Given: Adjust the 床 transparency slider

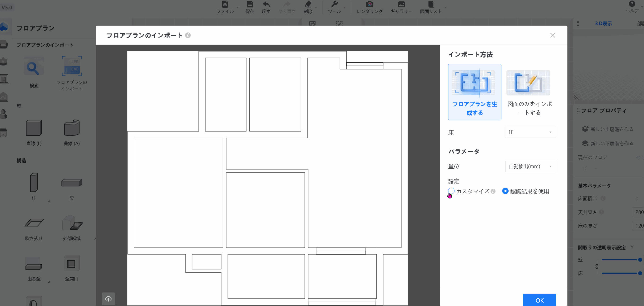Looking at the screenshot, I should point(622,273).
